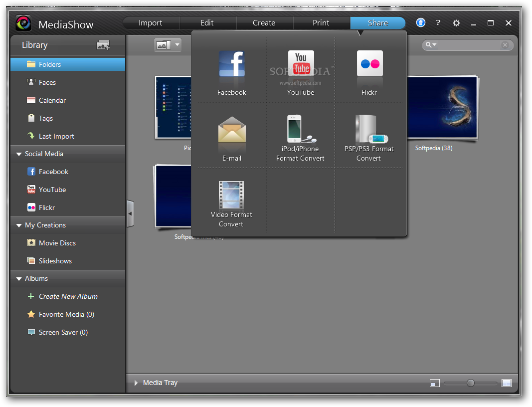Click the Media Tray label

(x=160, y=383)
